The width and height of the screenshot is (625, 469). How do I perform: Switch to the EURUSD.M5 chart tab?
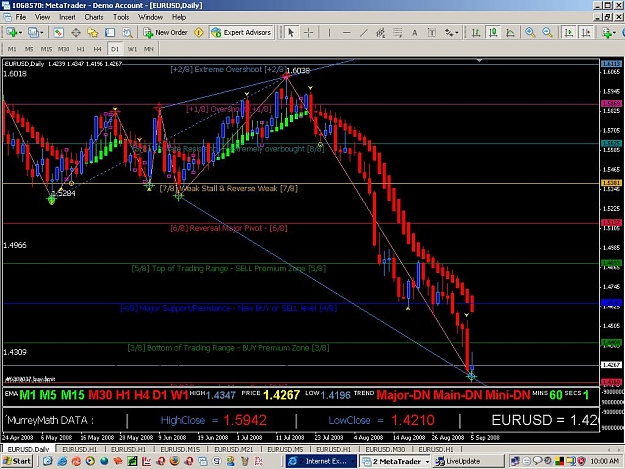[285, 449]
